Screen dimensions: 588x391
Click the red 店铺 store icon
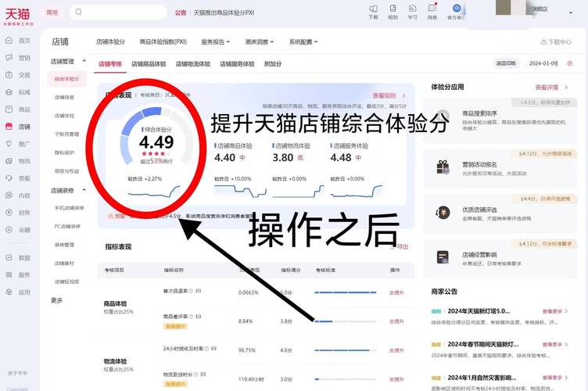coord(9,127)
